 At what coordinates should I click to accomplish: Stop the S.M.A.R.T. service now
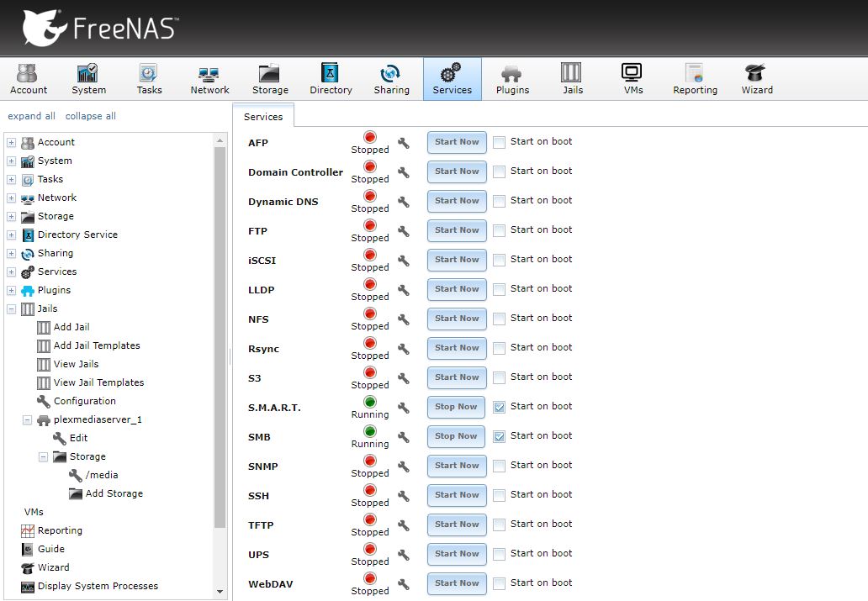tap(456, 408)
